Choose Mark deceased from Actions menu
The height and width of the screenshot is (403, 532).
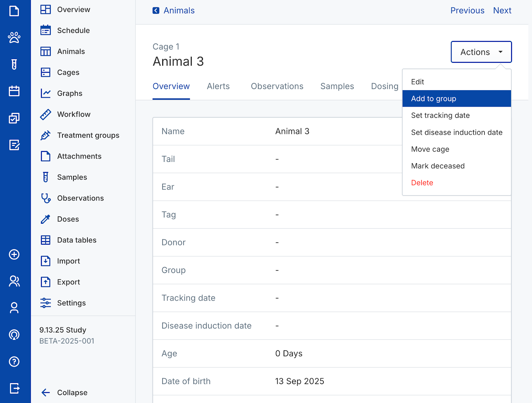tap(438, 166)
